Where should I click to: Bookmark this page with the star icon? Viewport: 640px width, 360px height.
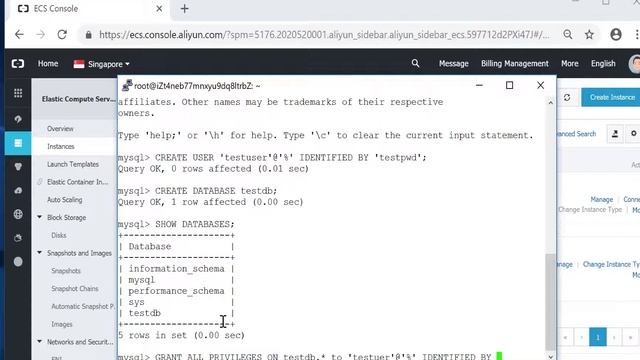[589, 35]
